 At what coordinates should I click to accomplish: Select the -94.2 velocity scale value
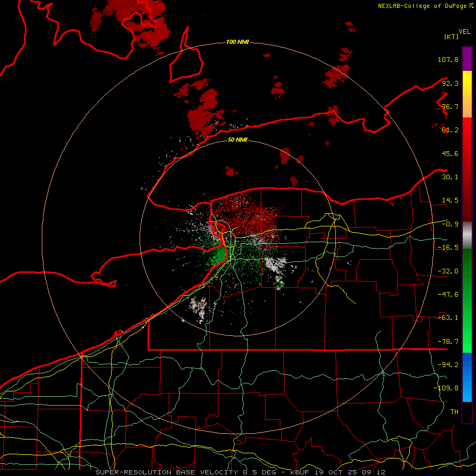tap(448, 365)
